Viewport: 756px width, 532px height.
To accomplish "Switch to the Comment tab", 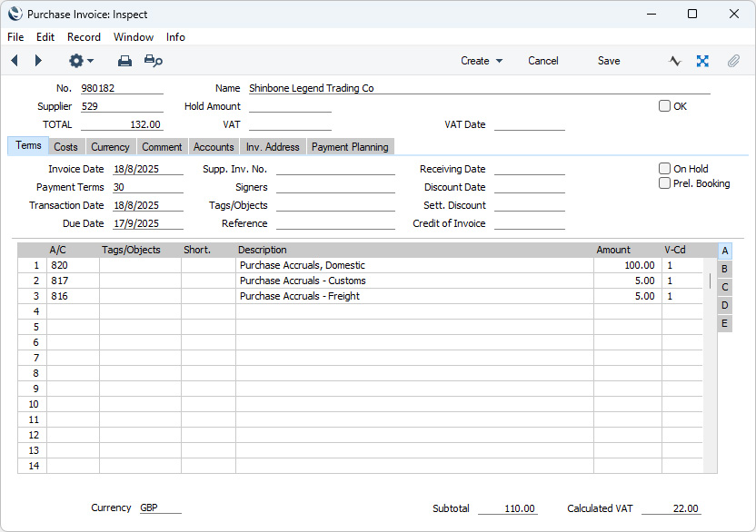I will pyautogui.click(x=162, y=147).
